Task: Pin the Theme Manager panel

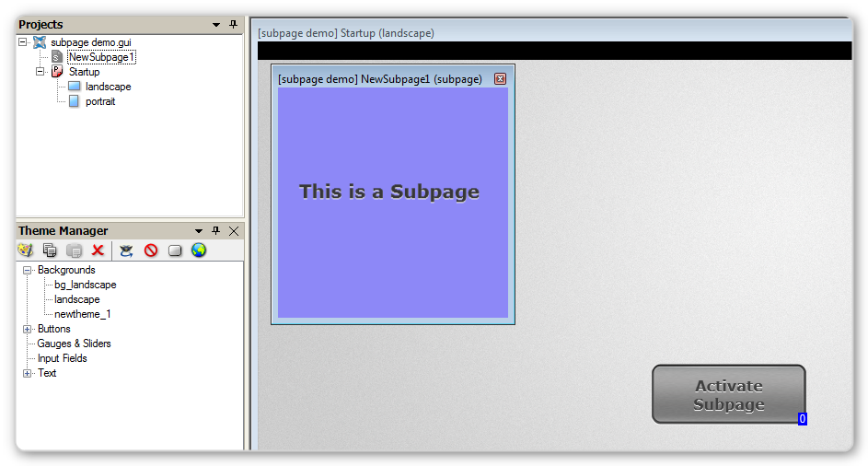Action: tap(216, 231)
